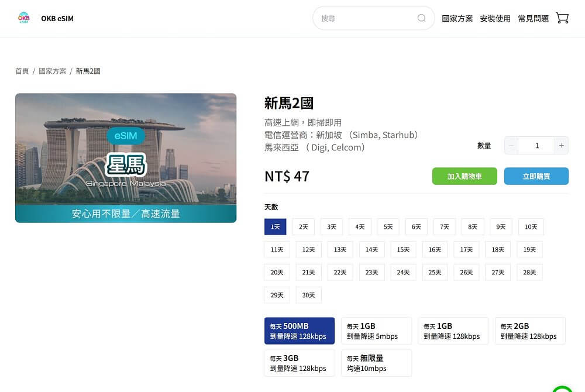Select the 6天 duration option

click(417, 227)
